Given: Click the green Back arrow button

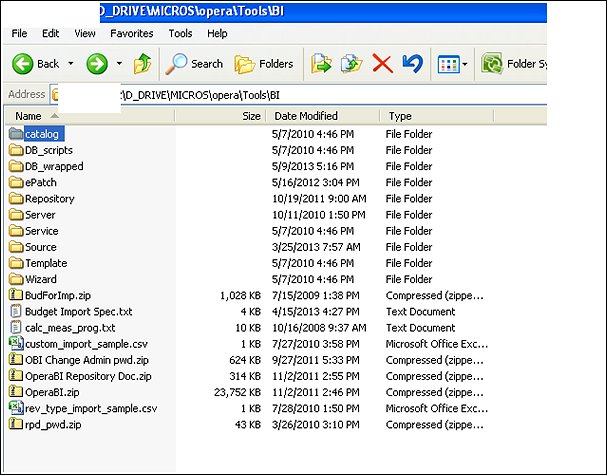Looking at the screenshot, I should tap(36, 64).
